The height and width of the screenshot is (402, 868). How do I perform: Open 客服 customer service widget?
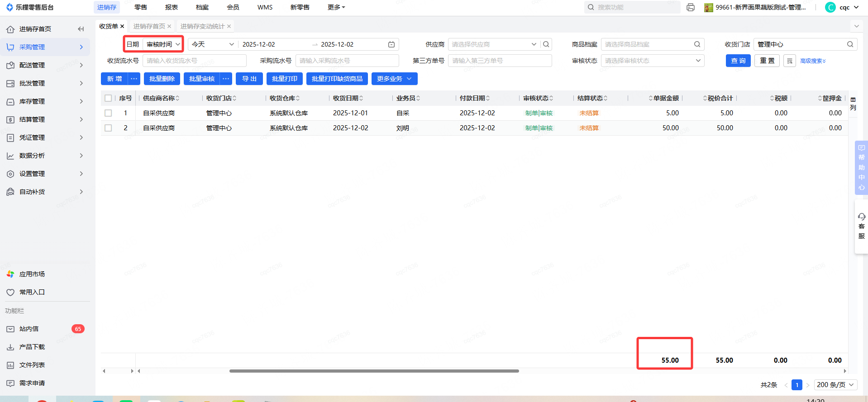(861, 227)
